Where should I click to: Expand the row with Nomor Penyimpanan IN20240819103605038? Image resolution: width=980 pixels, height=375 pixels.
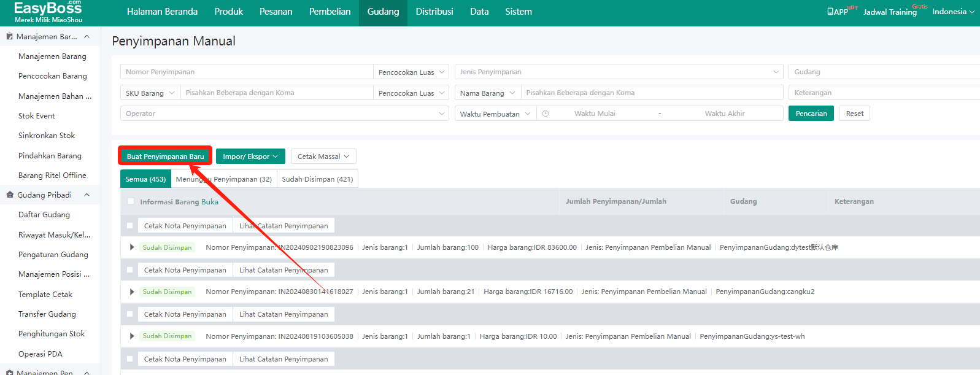132,336
